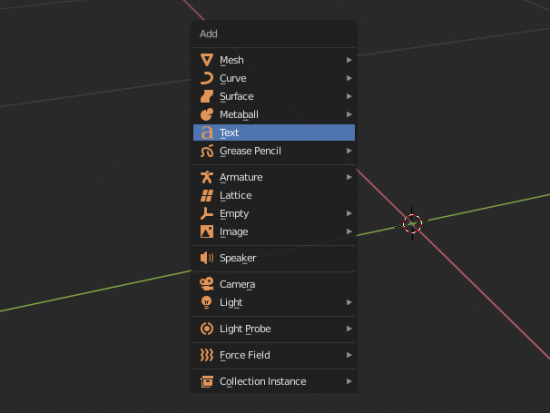Viewport: 550px width, 413px height.
Task: Click the Speaker icon
Action: point(207,258)
